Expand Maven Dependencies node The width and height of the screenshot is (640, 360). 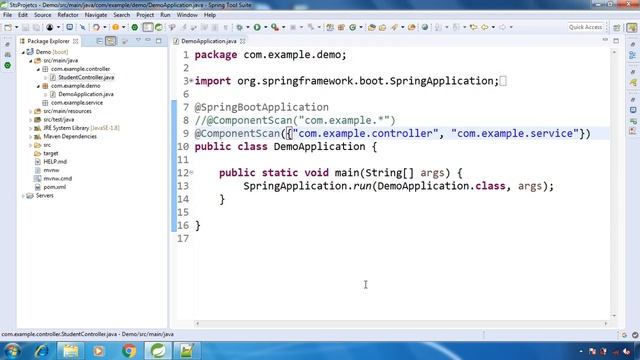pos(31,137)
